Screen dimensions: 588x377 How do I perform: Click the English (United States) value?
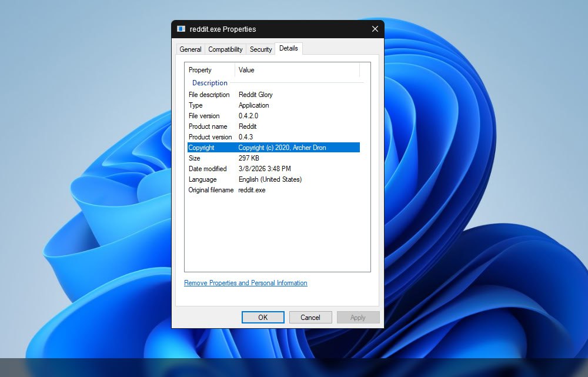click(x=270, y=179)
